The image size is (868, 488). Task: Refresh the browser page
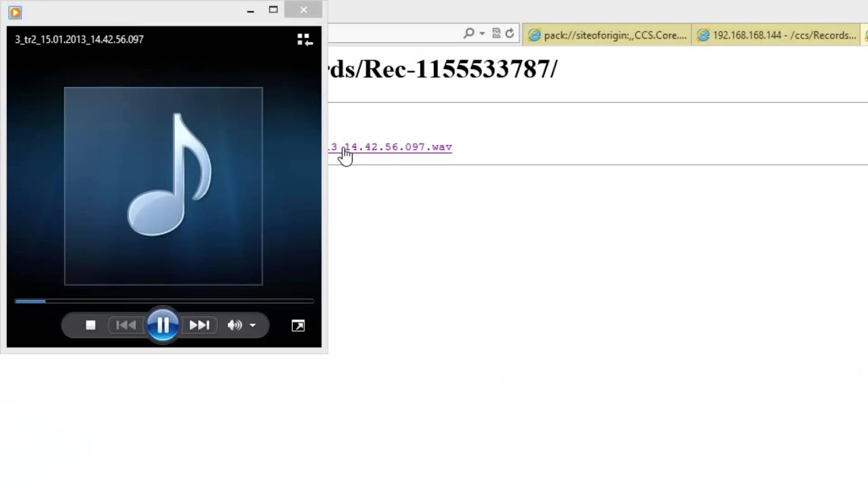[x=509, y=33]
